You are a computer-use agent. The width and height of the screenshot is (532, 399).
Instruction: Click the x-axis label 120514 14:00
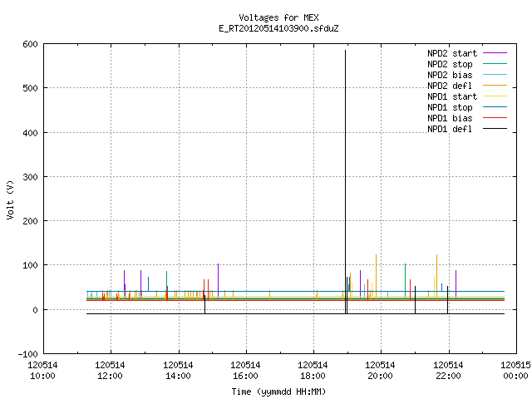pos(178,371)
